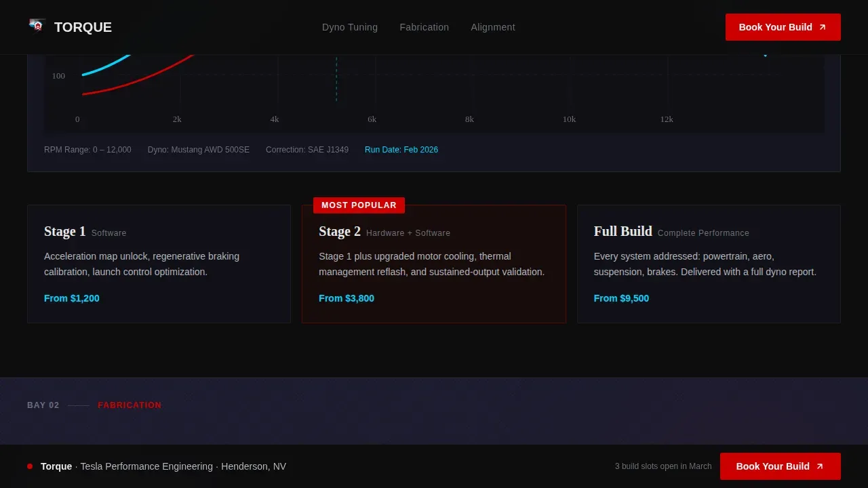This screenshot has height=488, width=868.
Task: Click the header Book Your Build button
Action: 783,27
